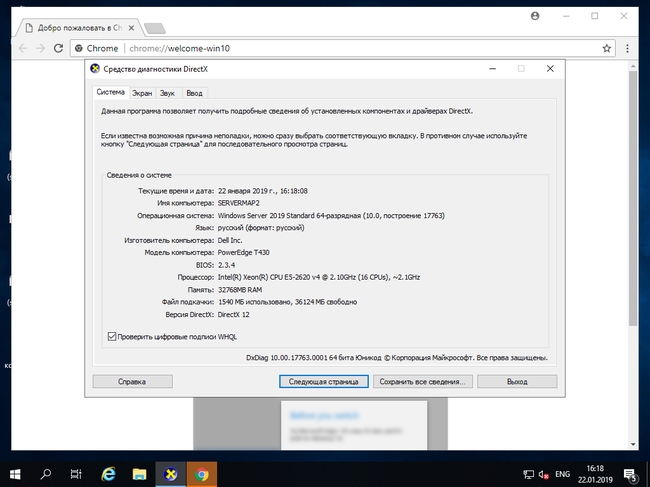
Task: Click the chrome://welcome-win10 address bar
Action: tap(344, 48)
